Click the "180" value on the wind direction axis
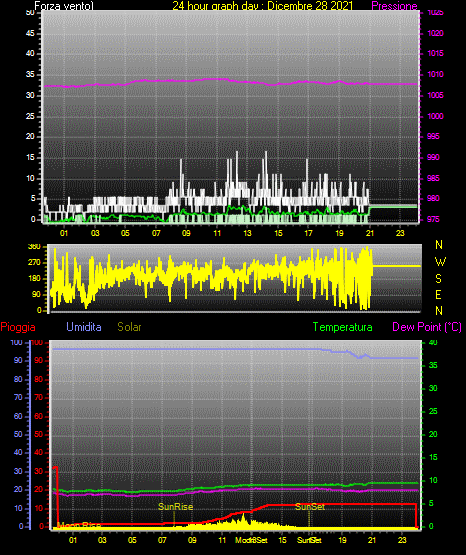This screenshot has height=555, width=466. click(x=34, y=279)
